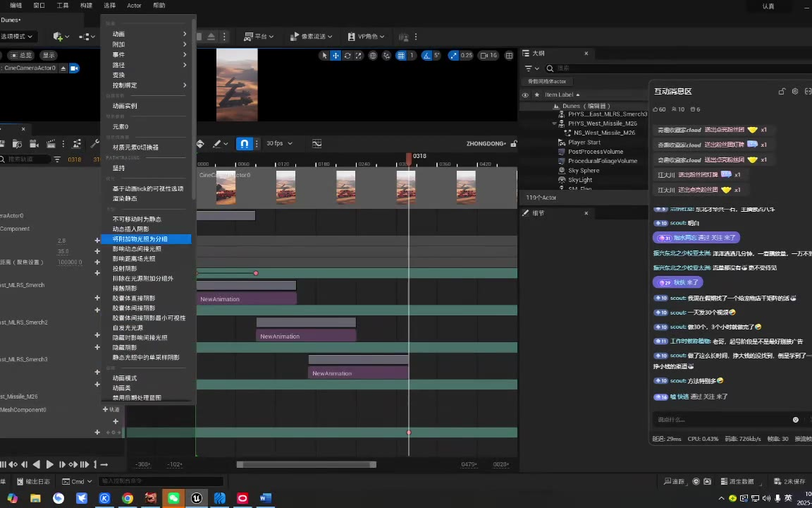Click the 输出日志 output log button
The width and height of the screenshot is (812, 508).
[33, 481]
